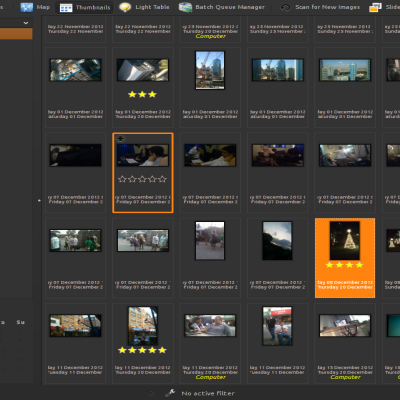Select the tilted room with bare tree thumbnail
This screenshot has width=400, height=400.
(x=345, y=326)
